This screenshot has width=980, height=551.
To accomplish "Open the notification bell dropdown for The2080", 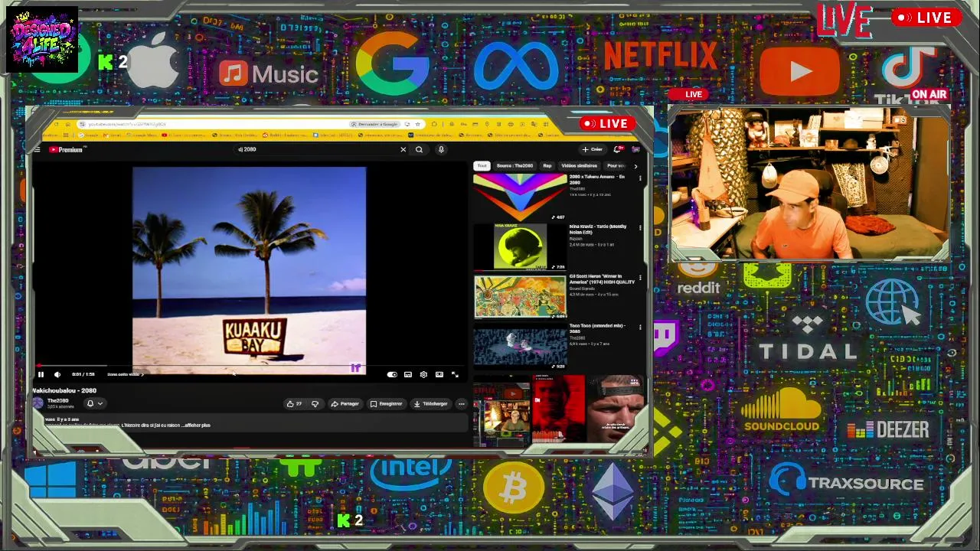I will tap(94, 403).
